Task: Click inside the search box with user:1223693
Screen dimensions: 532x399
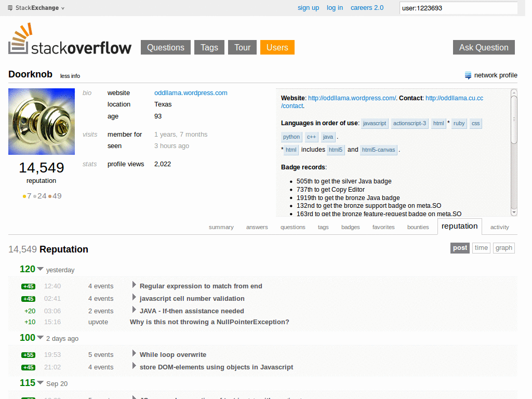Action: pos(458,8)
